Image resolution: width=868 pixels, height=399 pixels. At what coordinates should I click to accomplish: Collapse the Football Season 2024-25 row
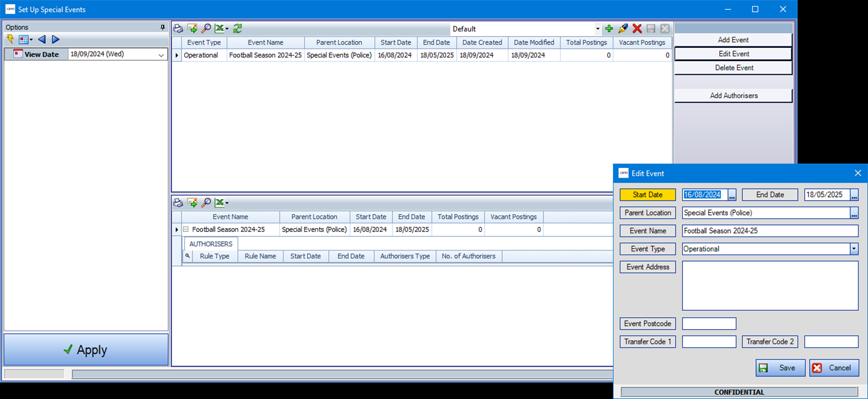(x=186, y=229)
